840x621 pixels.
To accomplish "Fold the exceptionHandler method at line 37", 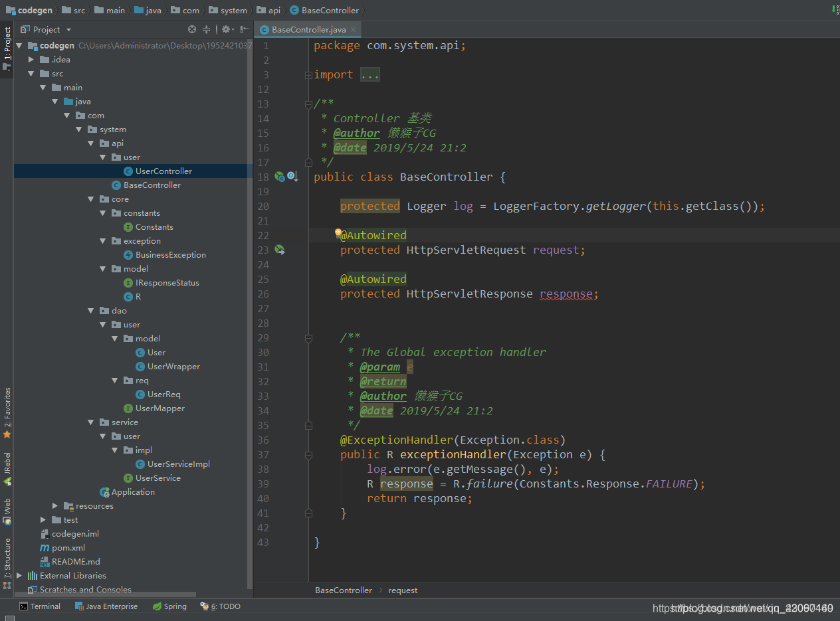I will click(x=308, y=455).
